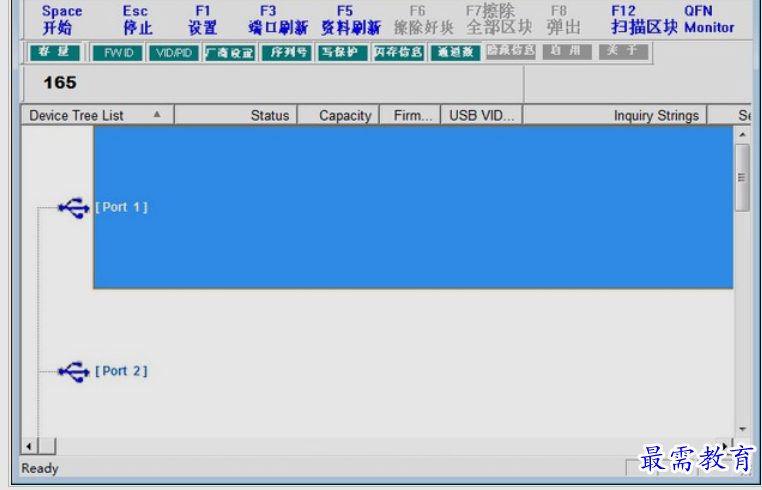
Task: Click the FW ID toolbar button
Action: click(117, 52)
